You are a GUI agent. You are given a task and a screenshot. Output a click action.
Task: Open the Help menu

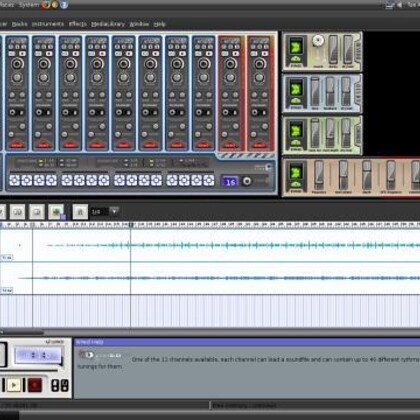160,24
